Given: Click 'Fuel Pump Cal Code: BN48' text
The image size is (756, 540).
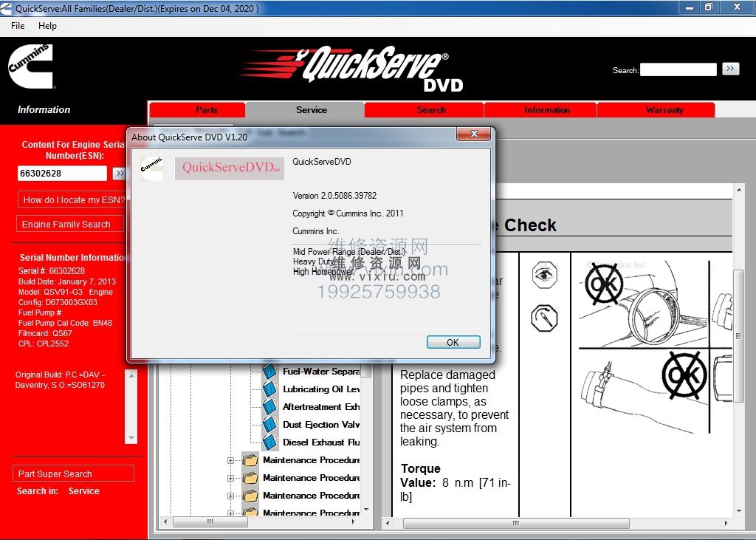Looking at the screenshot, I should [x=65, y=323].
